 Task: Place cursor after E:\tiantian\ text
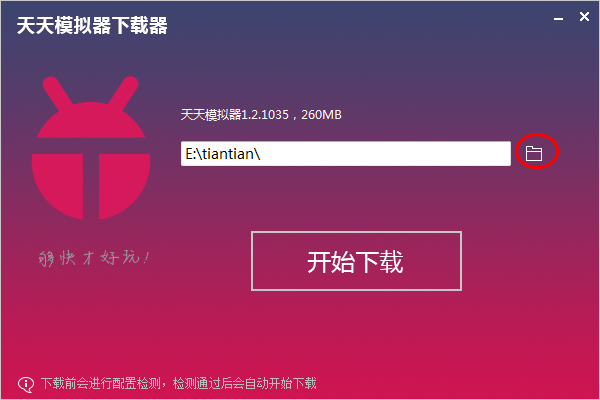[261, 154]
